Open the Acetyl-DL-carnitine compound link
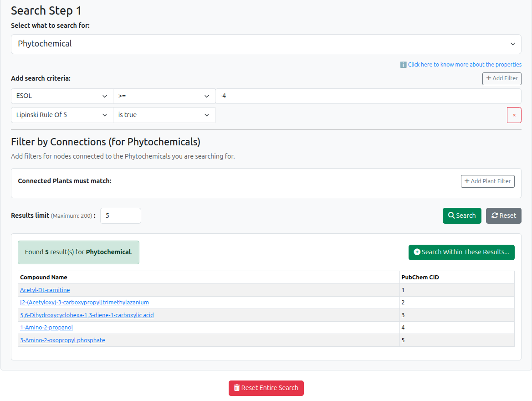Image resolution: width=532 pixels, height=401 pixels. [45, 290]
